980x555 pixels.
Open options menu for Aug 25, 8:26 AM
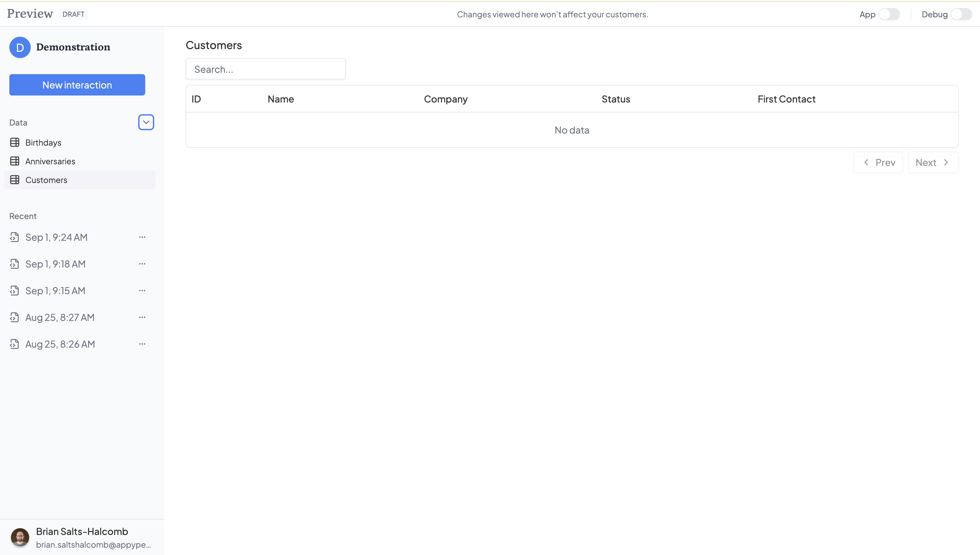[142, 343]
